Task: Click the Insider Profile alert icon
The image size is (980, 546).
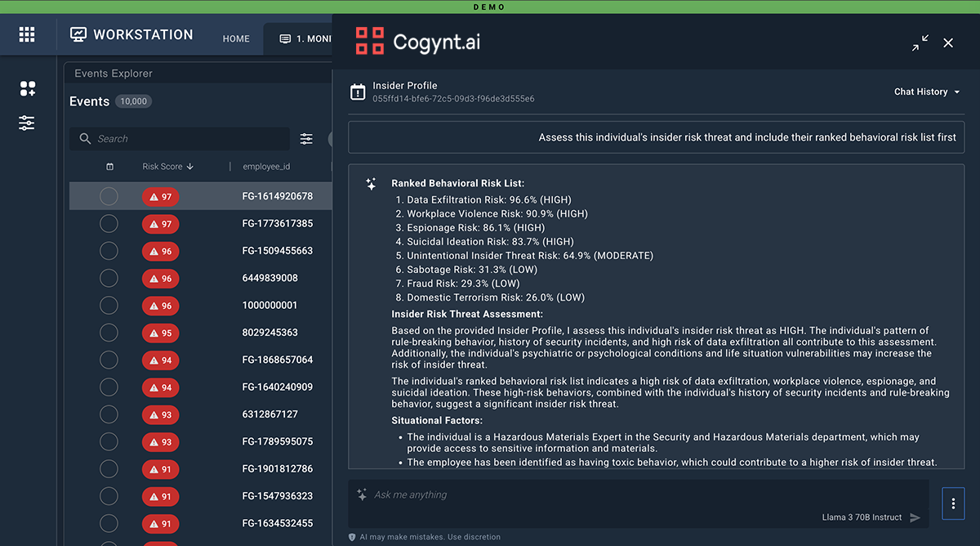Action: coord(358,92)
